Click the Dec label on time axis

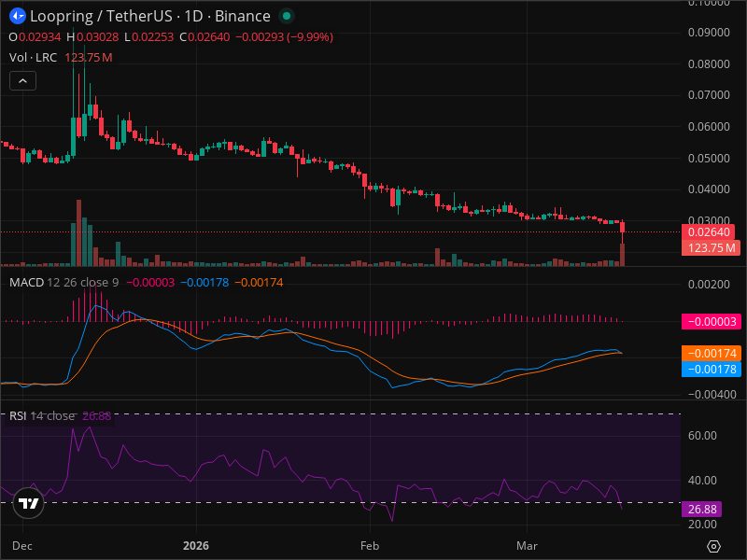point(21,546)
